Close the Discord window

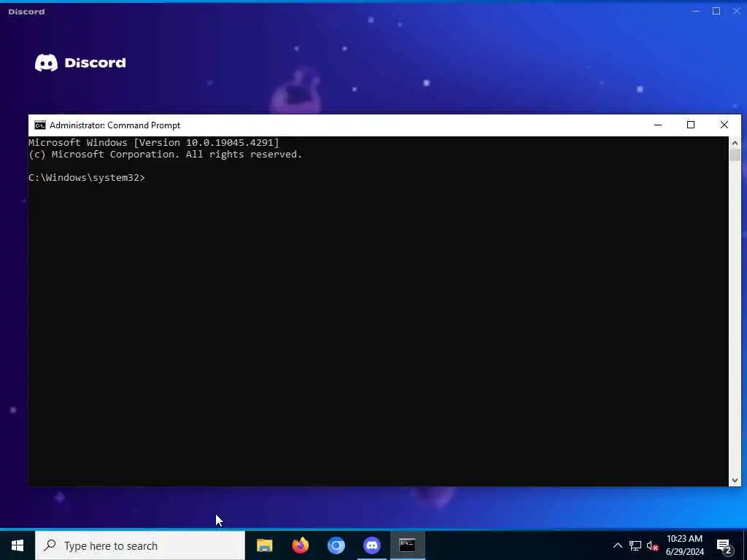click(737, 11)
